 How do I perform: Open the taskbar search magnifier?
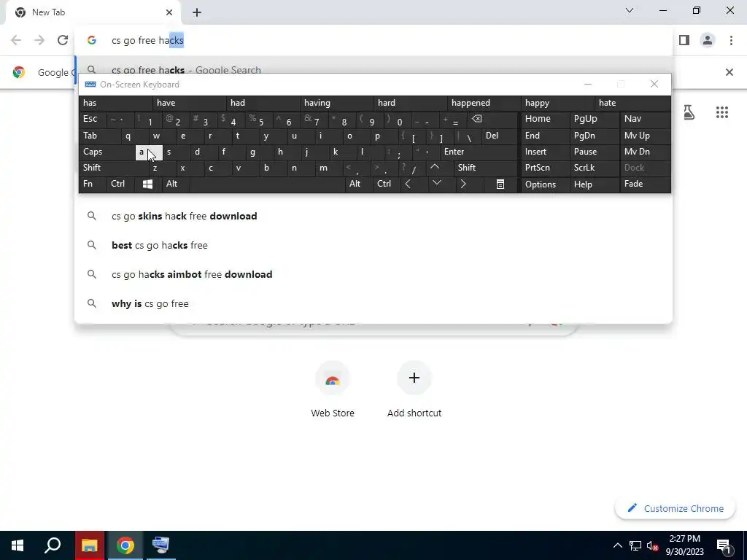53,545
